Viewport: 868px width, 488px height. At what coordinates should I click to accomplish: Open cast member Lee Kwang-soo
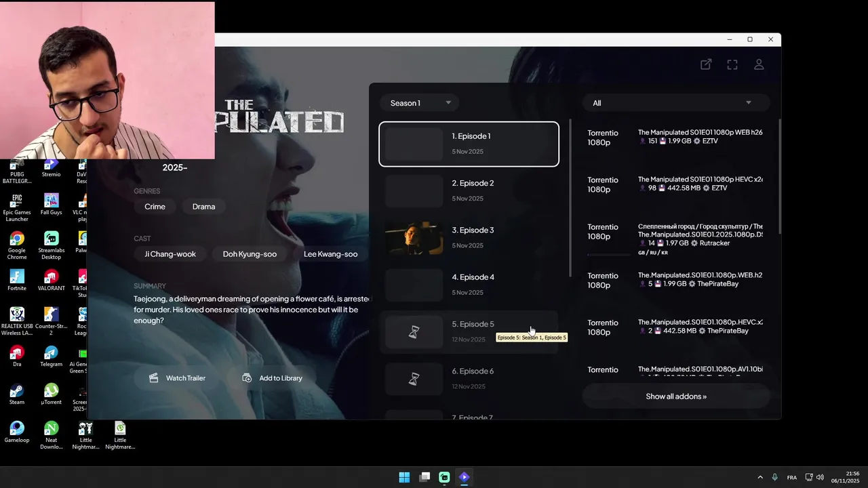pyautogui.click(x=330, y=254)
